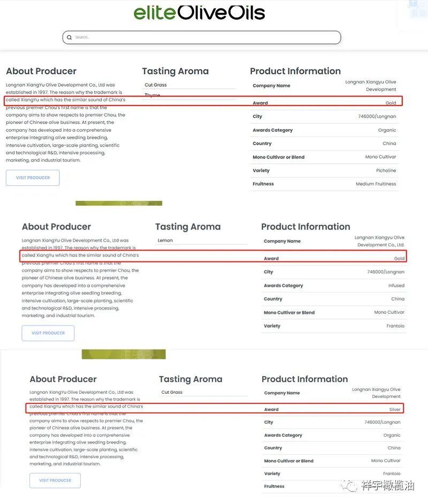
Task: Click the second Product Information heading
Action: pos(305,227)
